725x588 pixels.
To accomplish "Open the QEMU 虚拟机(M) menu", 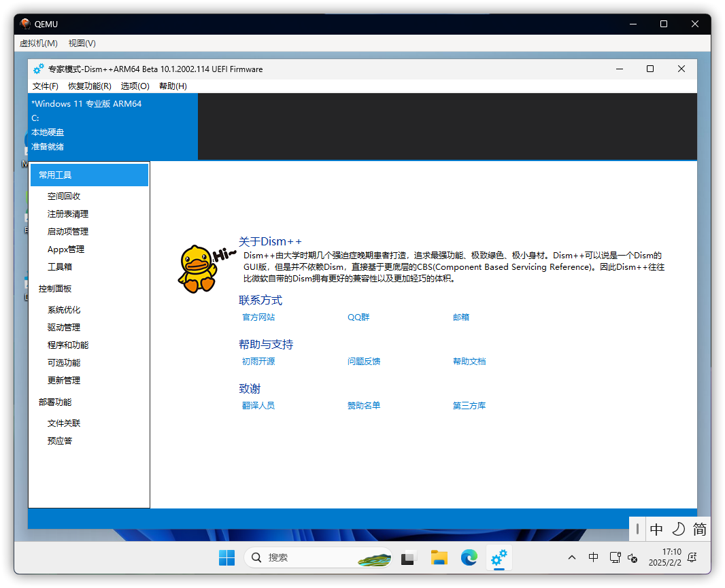I will pyautogui.click(x=38, y=43).
